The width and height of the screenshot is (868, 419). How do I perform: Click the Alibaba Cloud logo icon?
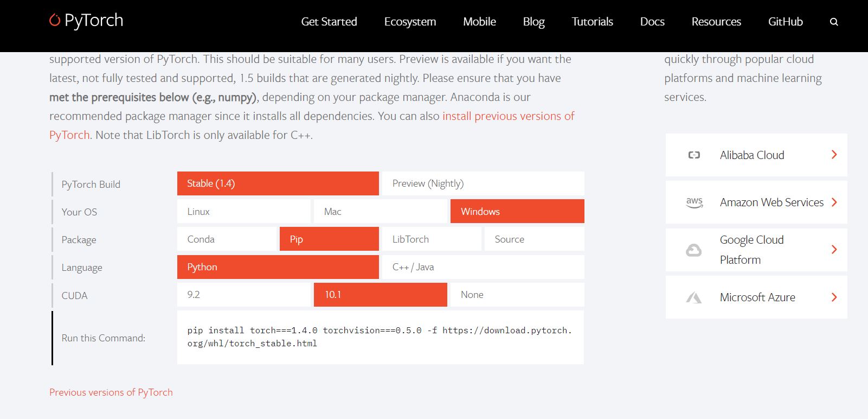click(x=694, y=155)
